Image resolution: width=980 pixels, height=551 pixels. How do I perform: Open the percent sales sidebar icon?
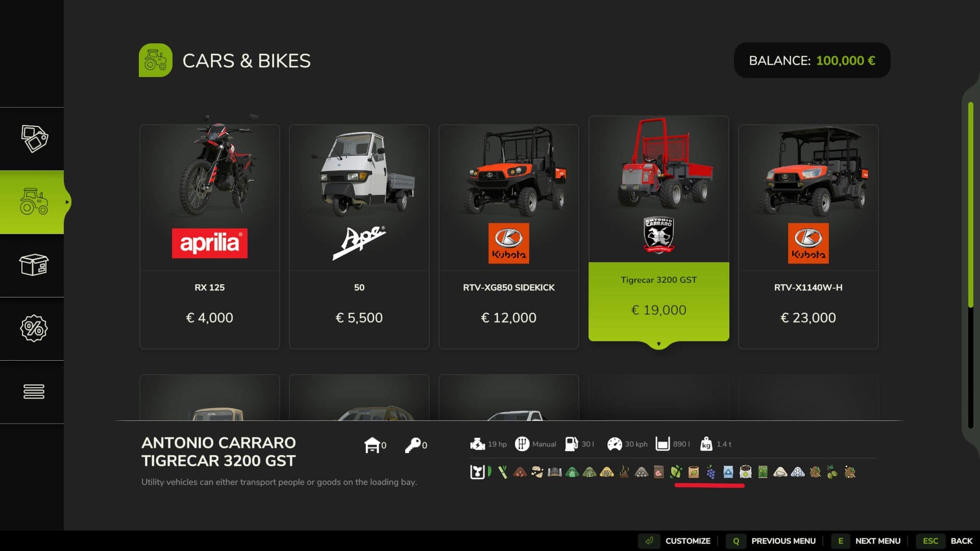(x=34, y=329)
